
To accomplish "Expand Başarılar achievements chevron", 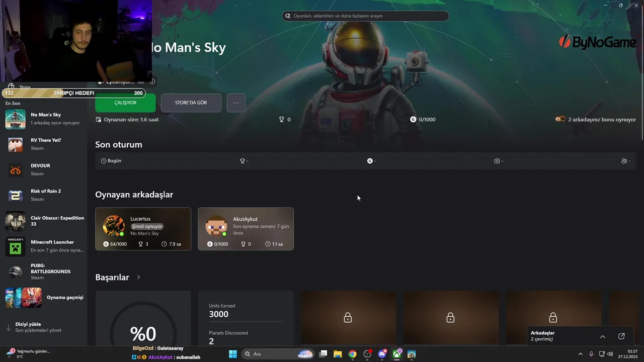I will tap(138, 278).
